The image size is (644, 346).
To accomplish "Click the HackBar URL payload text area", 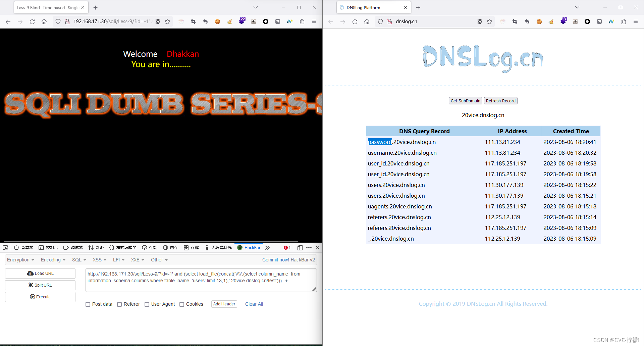I will pyautogui.click(x=201, y=280).
